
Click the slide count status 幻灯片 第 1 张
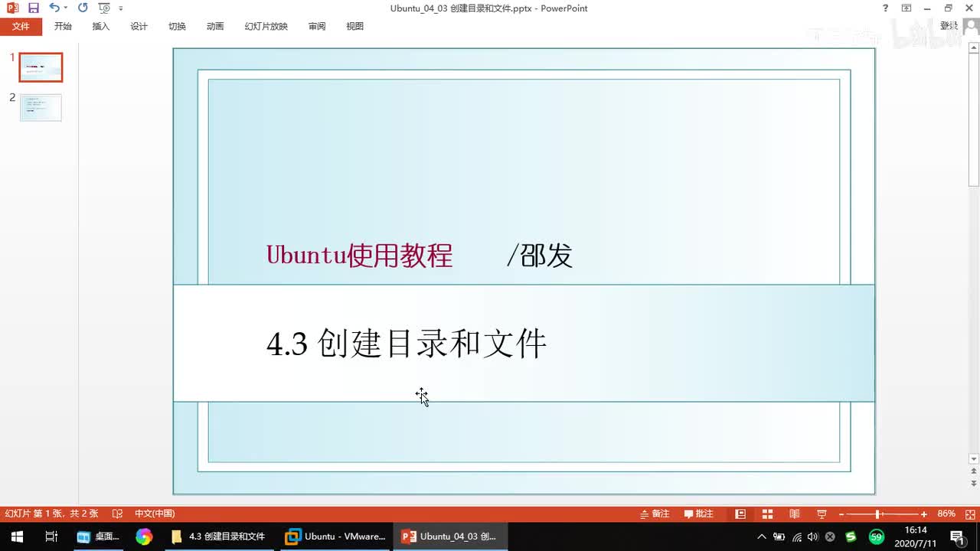52,514
